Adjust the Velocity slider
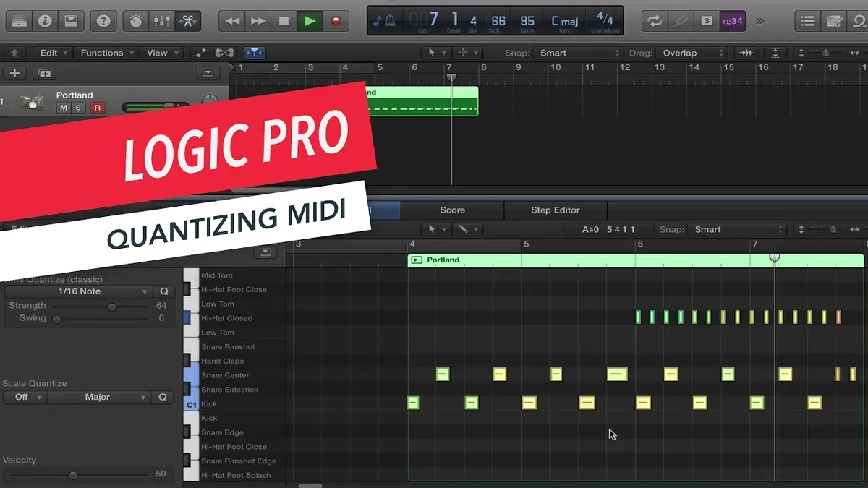 (73, 475)
